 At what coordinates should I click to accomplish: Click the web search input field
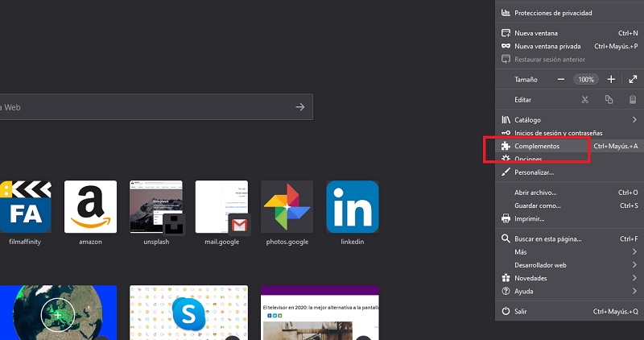[156, 107]
